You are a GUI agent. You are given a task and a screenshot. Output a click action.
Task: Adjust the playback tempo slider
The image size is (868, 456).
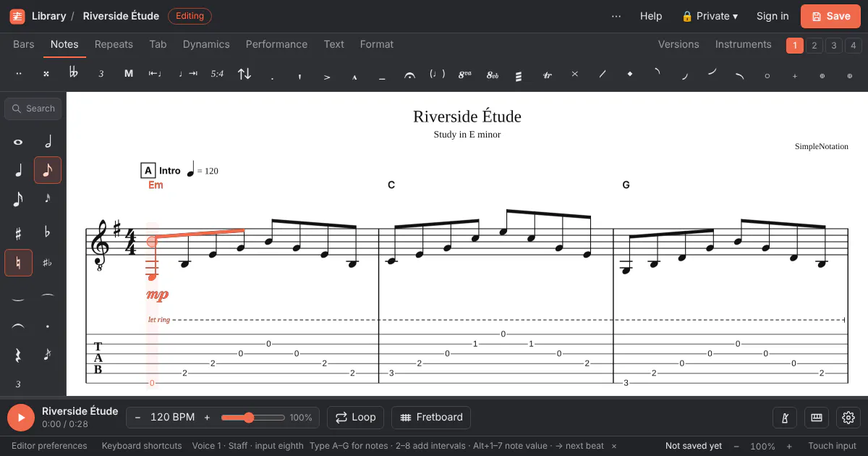(253, 418)
